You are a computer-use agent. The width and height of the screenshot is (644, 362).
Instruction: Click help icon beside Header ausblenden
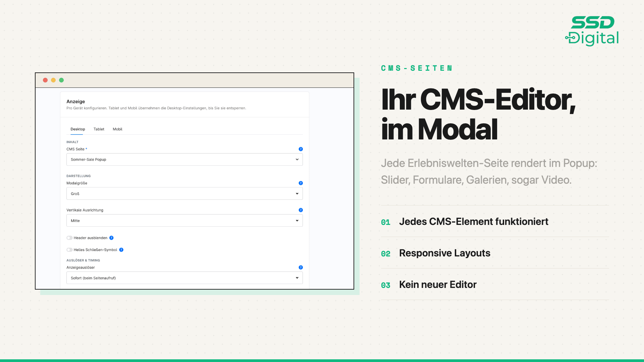point(111,238)
